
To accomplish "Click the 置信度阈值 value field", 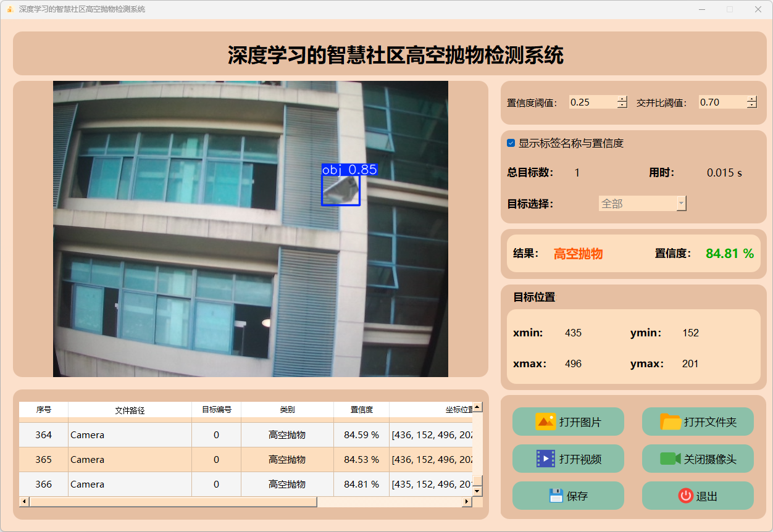I will (592, 102).
